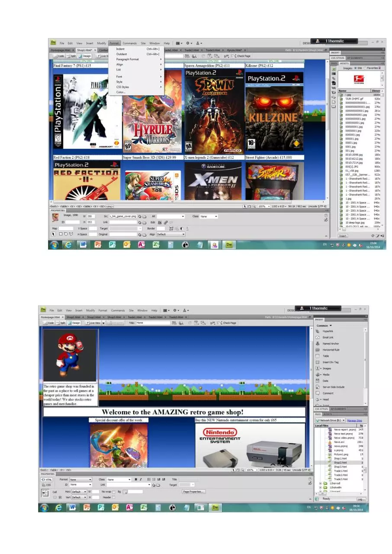Select News.avi in the Local Files list
Image resolution: width=392 pixels, height=554 pixels.
click(339, 442)
